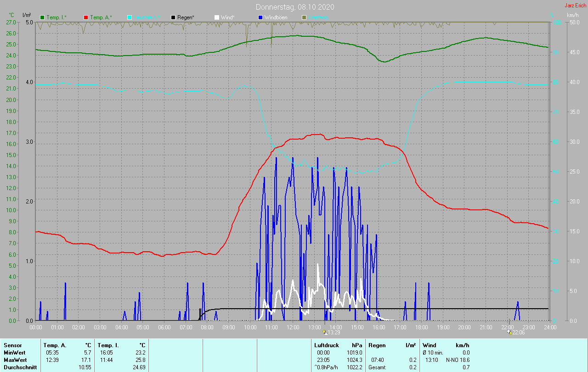Click the weather icon at 13:29

(325, 332)
